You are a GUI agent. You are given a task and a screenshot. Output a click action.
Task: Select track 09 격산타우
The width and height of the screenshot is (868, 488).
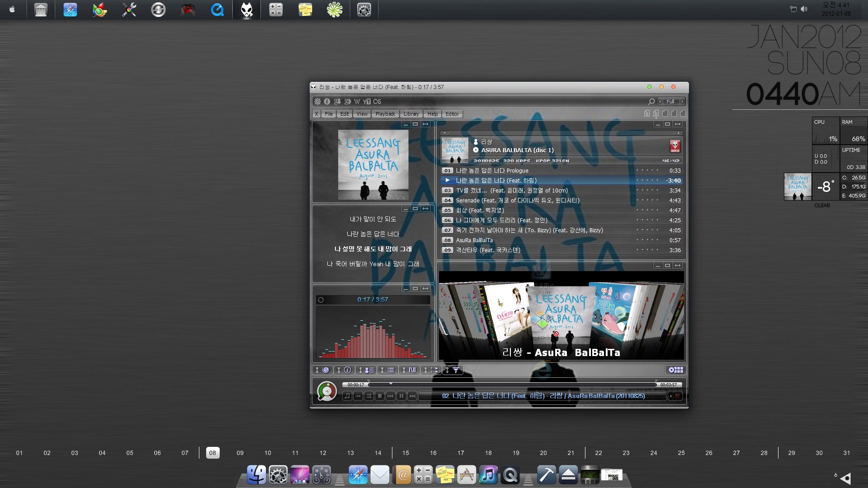(x=561, y=250)
